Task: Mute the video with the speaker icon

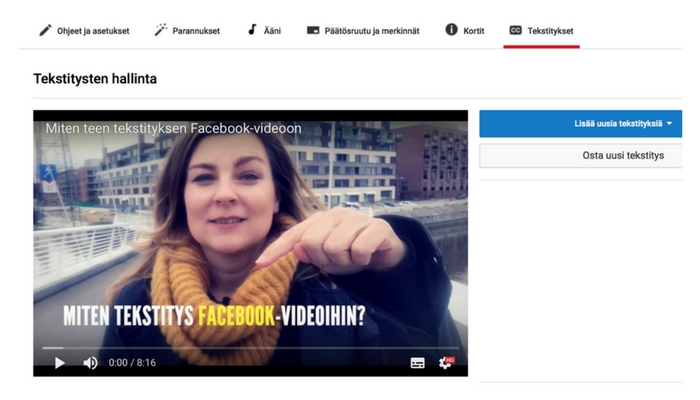Action: pyautogui.click(x=90, y=362)
